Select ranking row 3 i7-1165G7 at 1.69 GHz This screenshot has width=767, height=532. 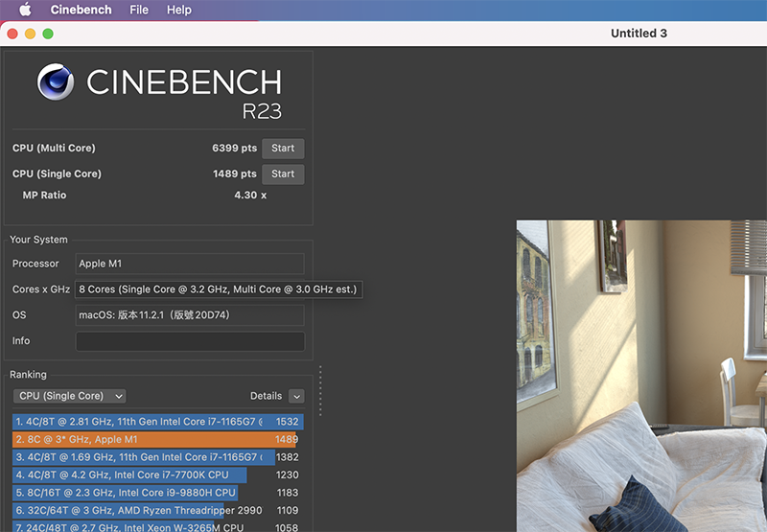click(x=156, y=456)
